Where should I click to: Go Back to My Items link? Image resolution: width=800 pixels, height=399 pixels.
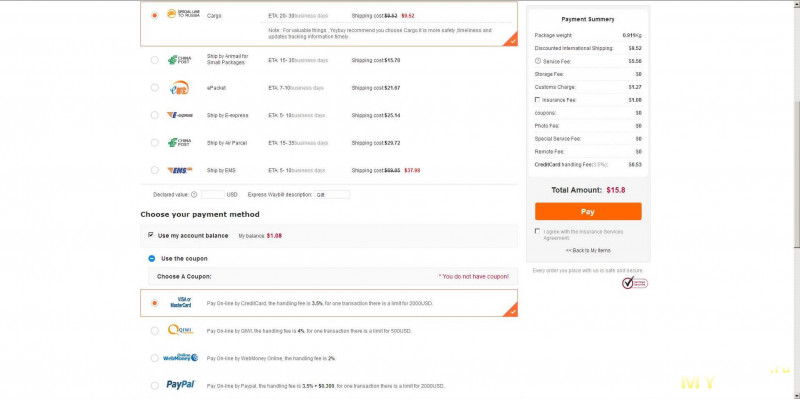coord(588,251)
